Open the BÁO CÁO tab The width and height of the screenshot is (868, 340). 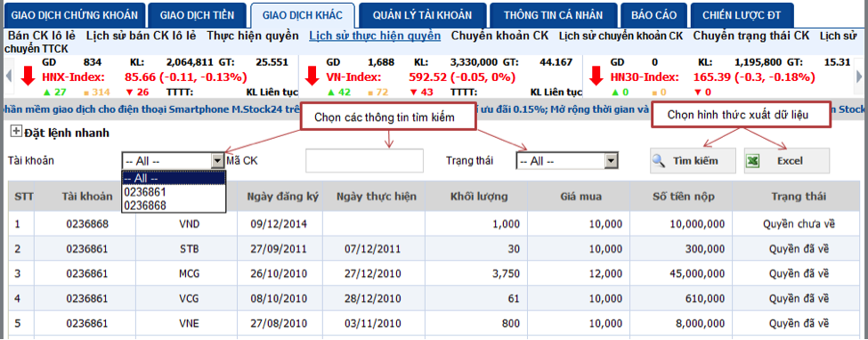[653, 15]
